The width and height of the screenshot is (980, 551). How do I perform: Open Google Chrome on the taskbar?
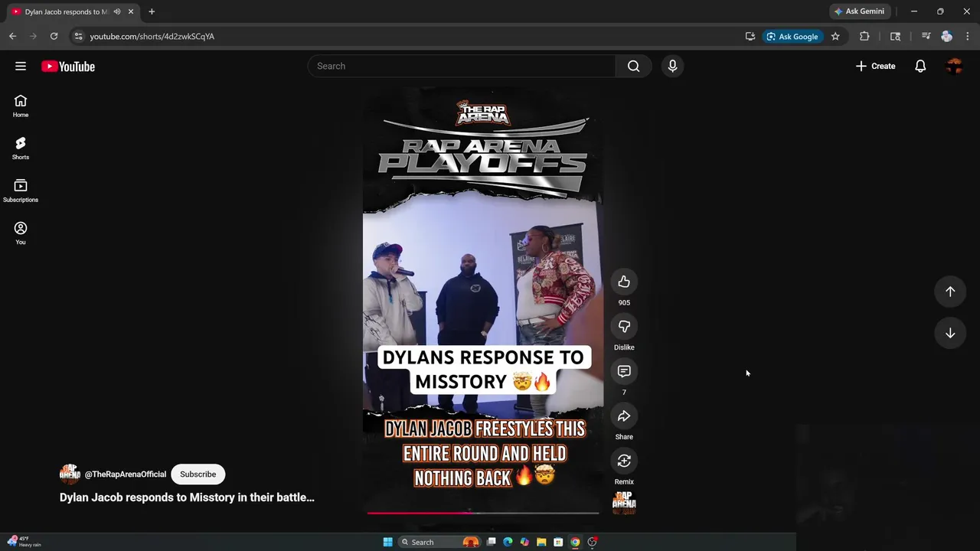pyautogui.click(x=575, y=542)
